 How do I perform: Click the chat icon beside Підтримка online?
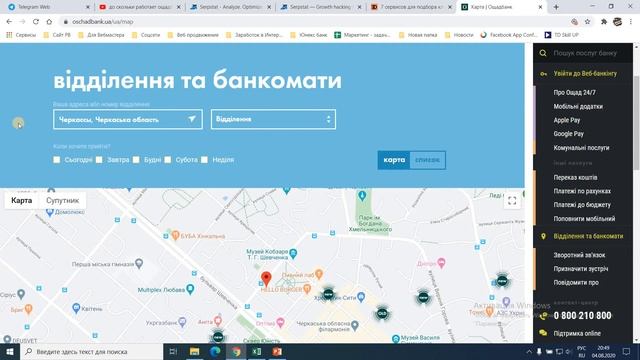[543, 333]
